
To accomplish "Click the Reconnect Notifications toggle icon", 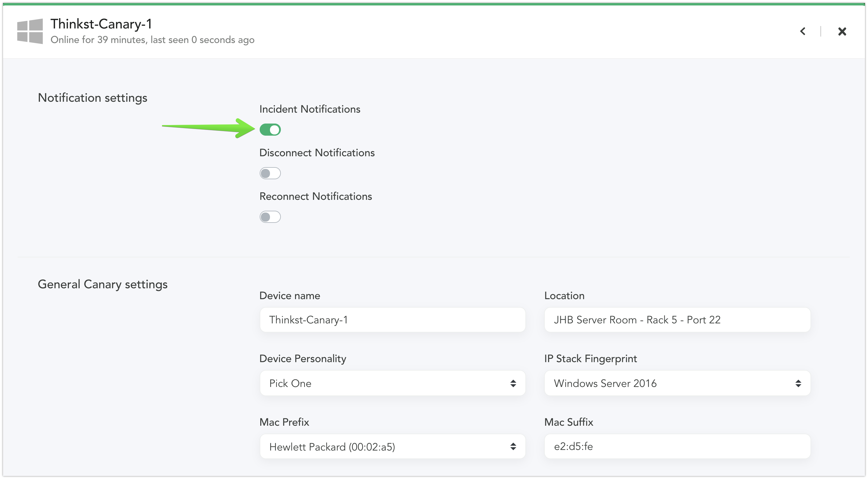I will [x=270, y=216].
